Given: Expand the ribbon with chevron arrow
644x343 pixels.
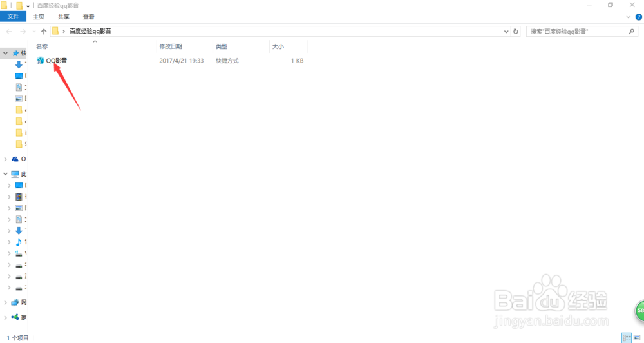Looking at the screenshot, I should tap(628, 17).
